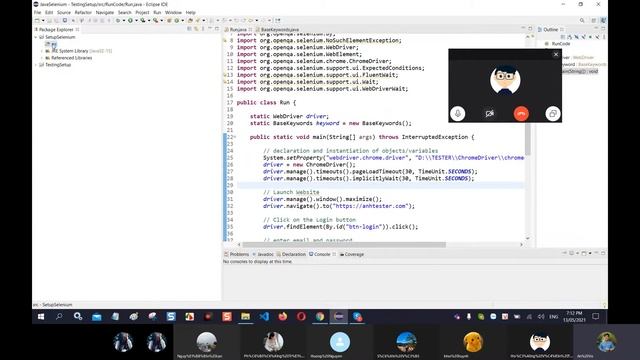Click the External Tools toolbar icon
This screenshot has width=640, height=360.
(x=156, y=20)
